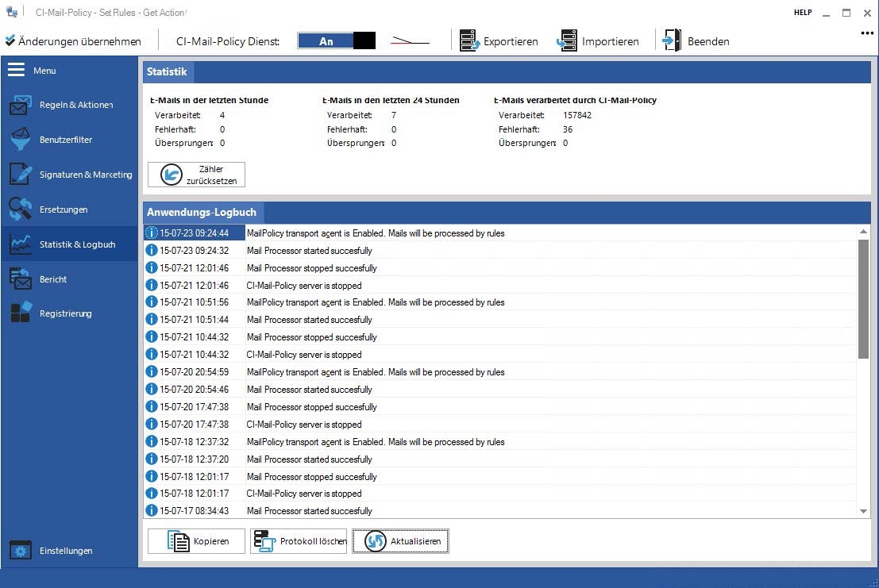Click the total Verarbeitet value 157842
The image size is (879, 588).
[x=576, y=115]
